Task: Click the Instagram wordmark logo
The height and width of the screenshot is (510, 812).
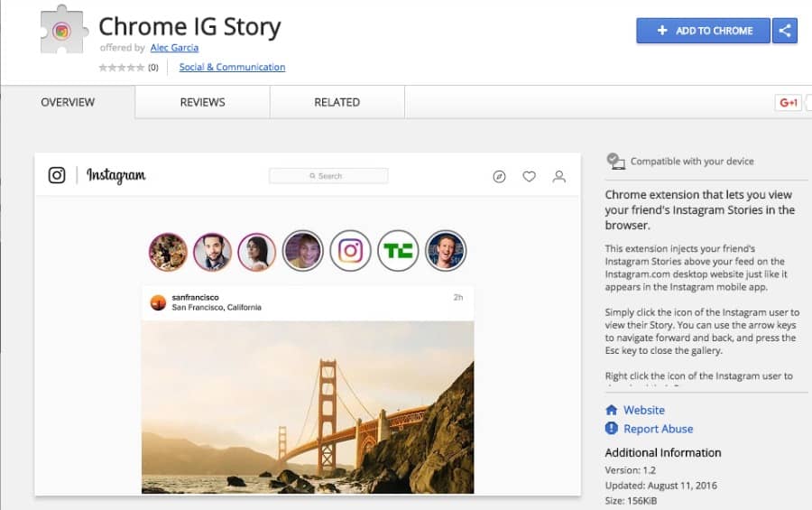Action: click(116, 176)
